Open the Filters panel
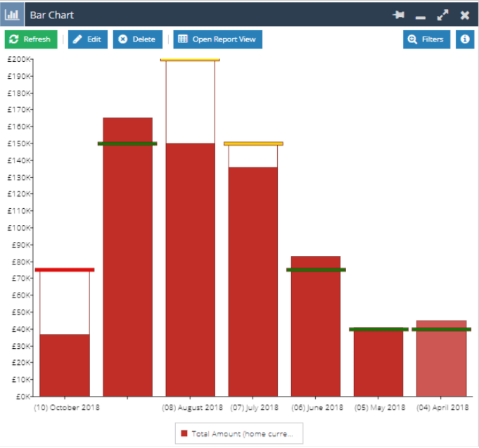Screen dimensions: 479x448 click(x=426, y=39)
